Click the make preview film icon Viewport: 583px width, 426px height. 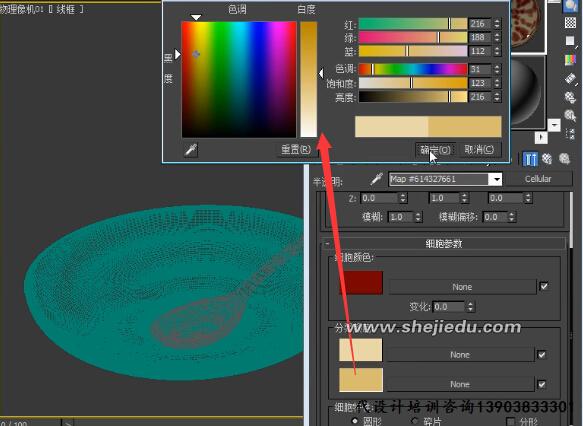click(x=570, y=79)
